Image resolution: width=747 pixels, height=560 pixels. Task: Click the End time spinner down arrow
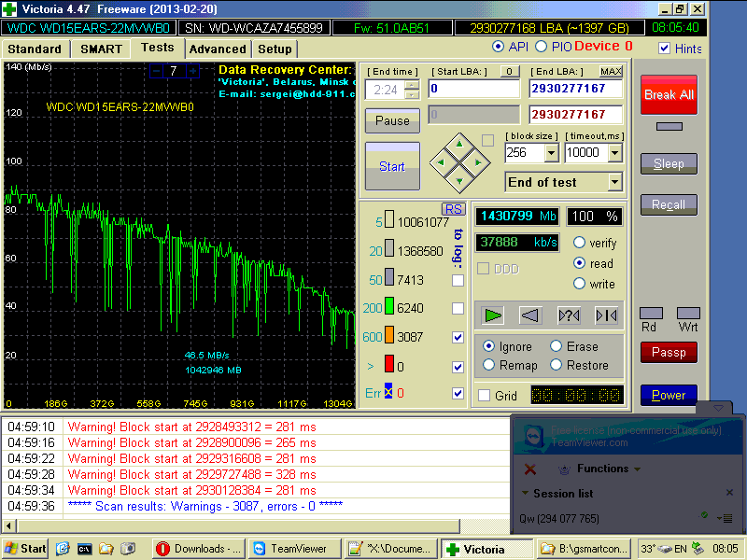pyautogui.click(x=412, y=95)
